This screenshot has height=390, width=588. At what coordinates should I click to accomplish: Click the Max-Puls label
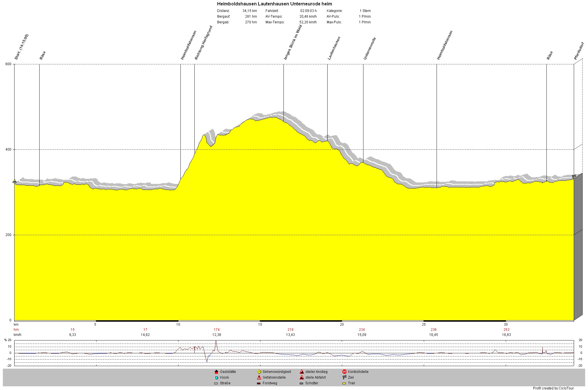point(334,22)
